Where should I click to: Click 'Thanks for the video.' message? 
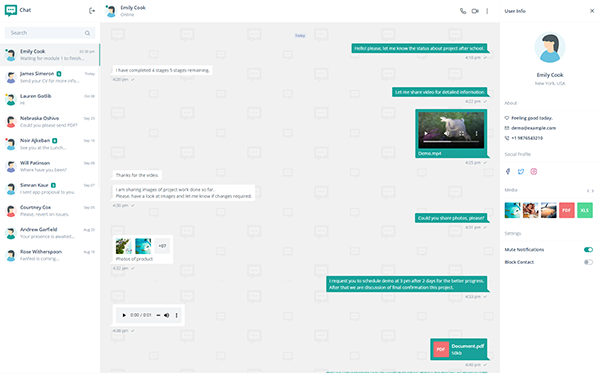(137, 175)
